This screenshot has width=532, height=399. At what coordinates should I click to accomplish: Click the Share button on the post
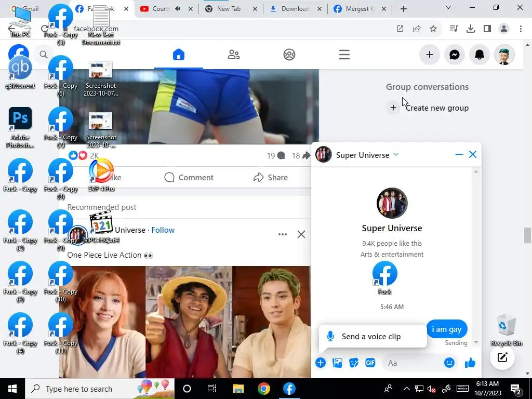(270, 178)
